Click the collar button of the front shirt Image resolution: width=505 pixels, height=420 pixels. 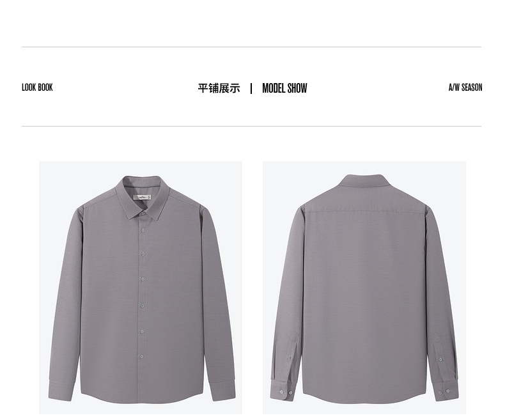143,213
